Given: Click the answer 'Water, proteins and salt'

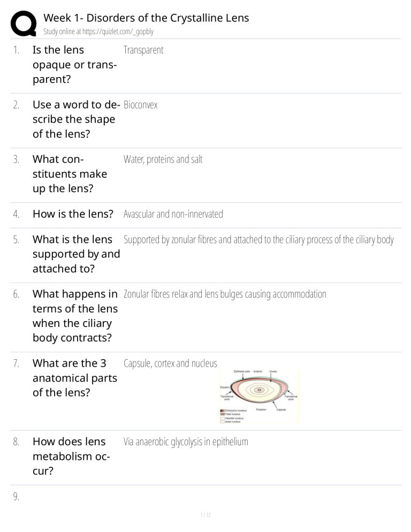Looking at the screenshot, I should (x=163, y=159).
